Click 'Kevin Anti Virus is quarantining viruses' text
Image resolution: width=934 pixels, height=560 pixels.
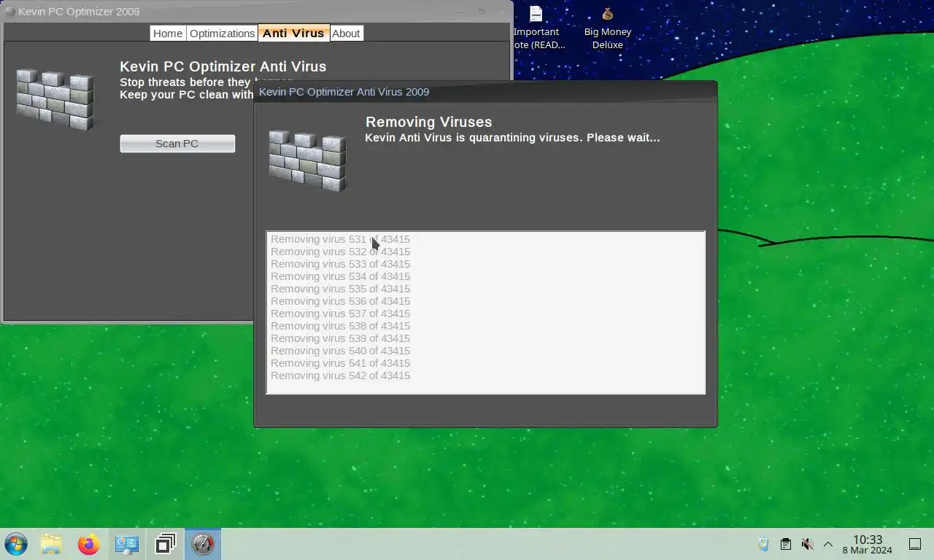(512, 137)
